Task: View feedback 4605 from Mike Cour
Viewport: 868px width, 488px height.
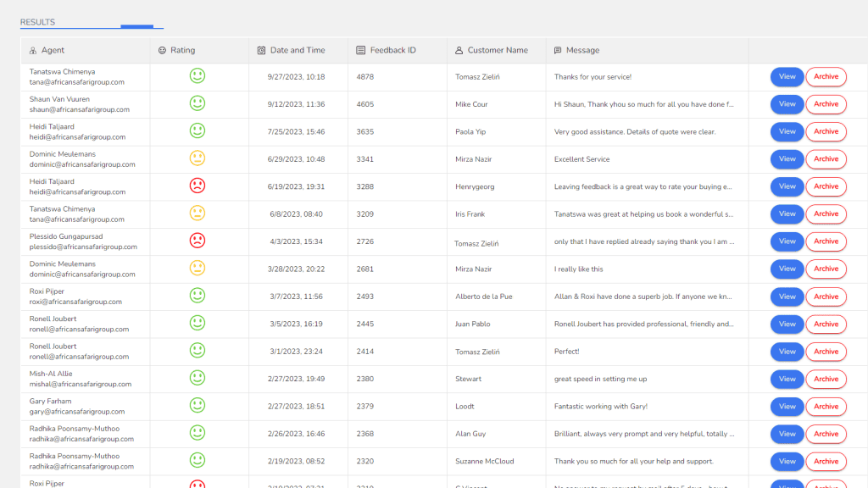Action: click(787, 104)
